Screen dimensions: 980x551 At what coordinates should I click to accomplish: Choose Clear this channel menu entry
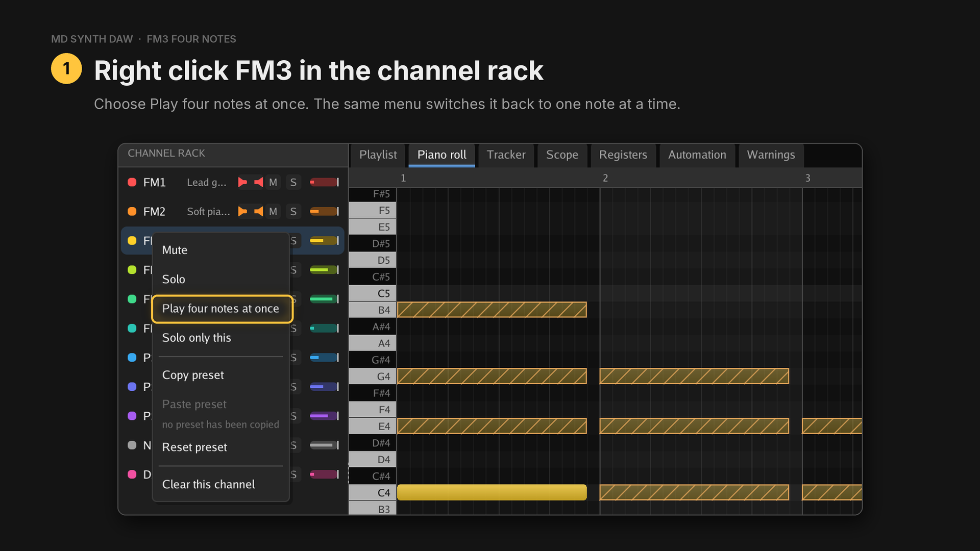221,484
